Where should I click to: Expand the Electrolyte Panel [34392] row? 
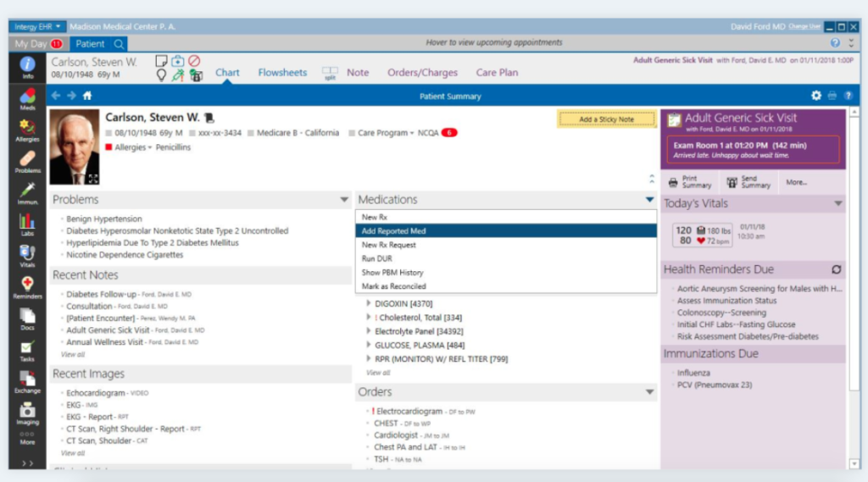click(368, 331)
